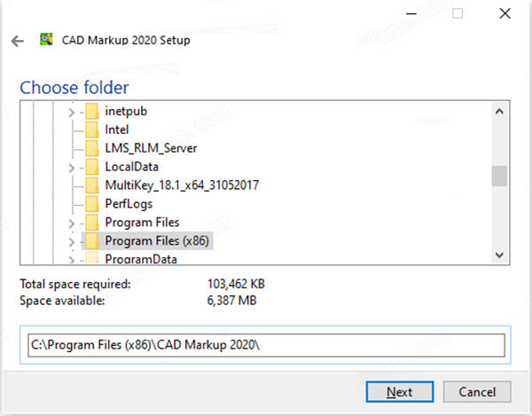This screenshot has width=532, height=416.
Task: Click Next to continue installation
Action: (400, 392)
